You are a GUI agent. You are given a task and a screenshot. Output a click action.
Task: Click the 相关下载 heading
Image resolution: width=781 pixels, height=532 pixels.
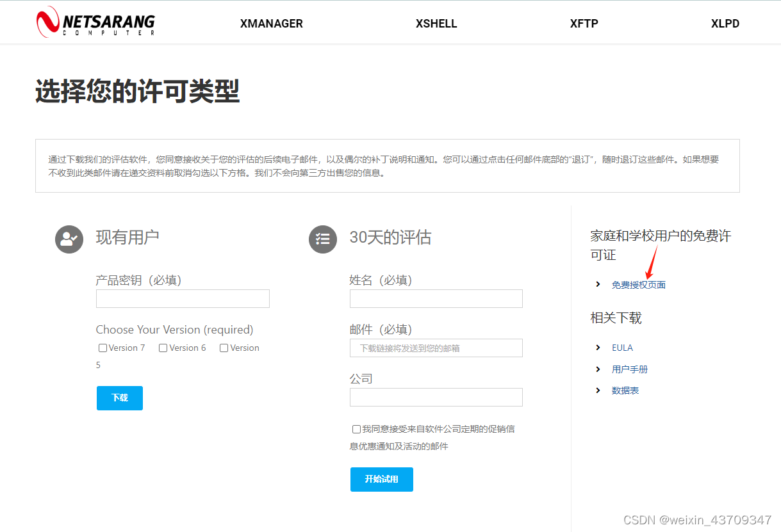pyautogui.click(x=616, y=318)
